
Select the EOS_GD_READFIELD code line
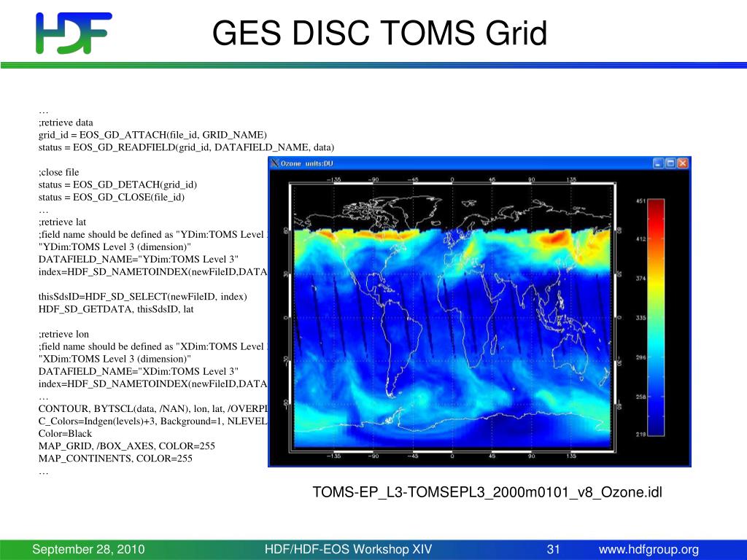pyautogui.click(x=186, y=147)
